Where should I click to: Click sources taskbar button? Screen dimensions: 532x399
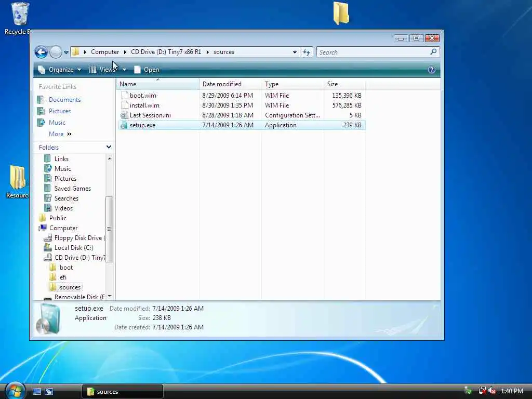[x=123, y=392]
